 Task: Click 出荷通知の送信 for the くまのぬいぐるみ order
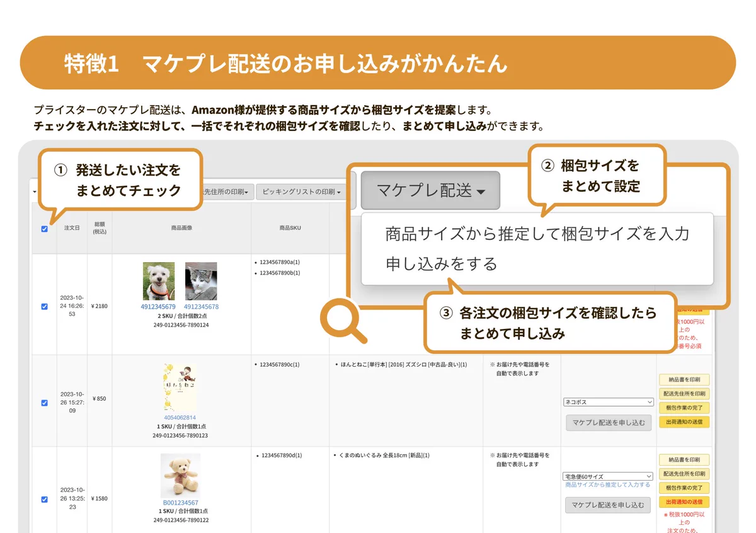684,502
